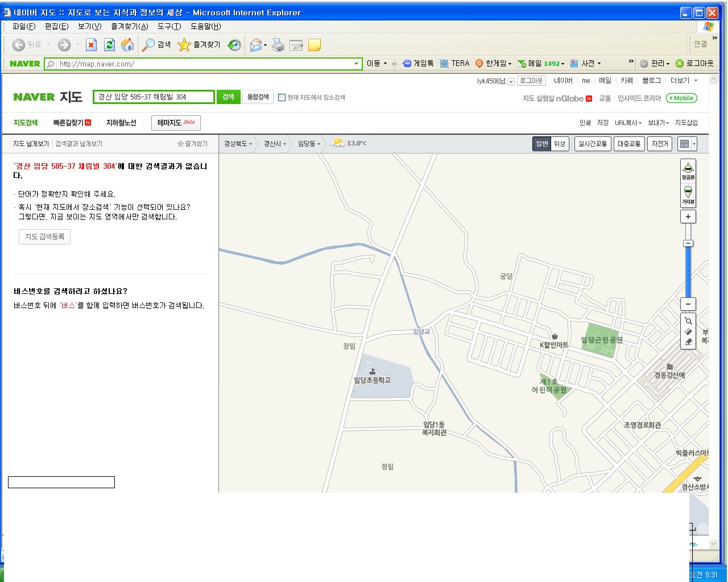Click the browser Refresh icon
Viewport: 728px width, 582px height.
[110, 45]
